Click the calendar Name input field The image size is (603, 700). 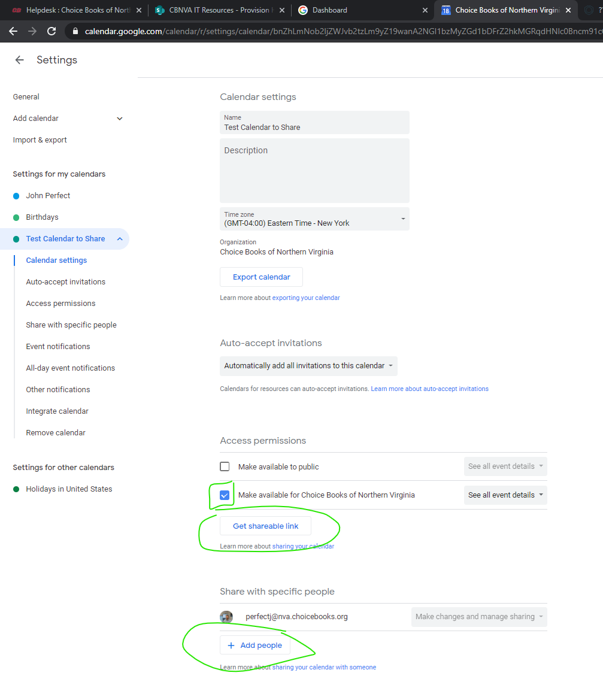(314, 123)
